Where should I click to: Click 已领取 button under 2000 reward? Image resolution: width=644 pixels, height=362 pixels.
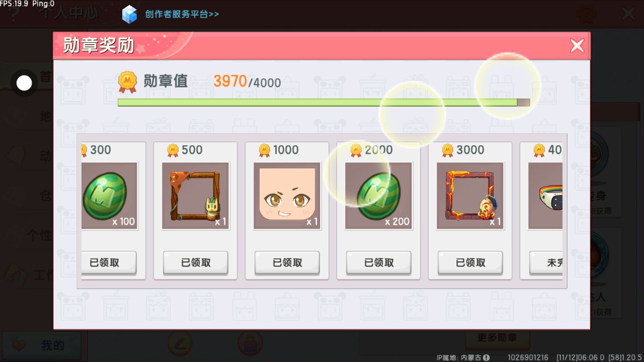click(379, 262)
